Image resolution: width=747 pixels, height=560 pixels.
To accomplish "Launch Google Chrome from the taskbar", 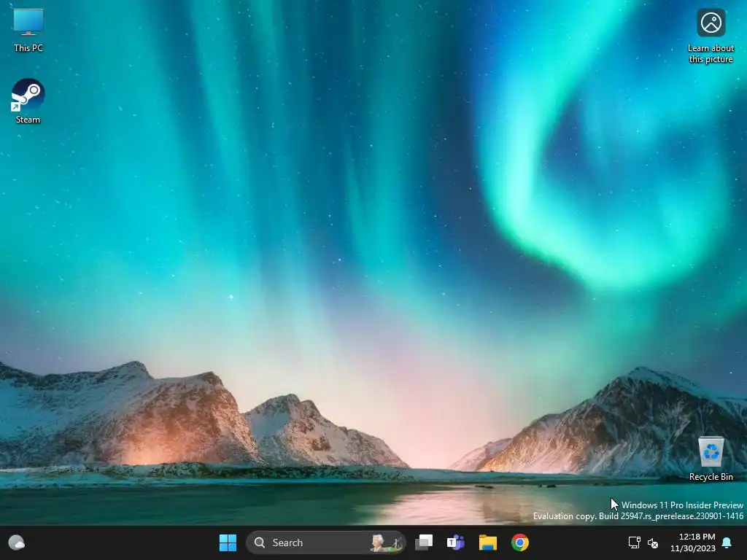I will (x=519, y=542).
